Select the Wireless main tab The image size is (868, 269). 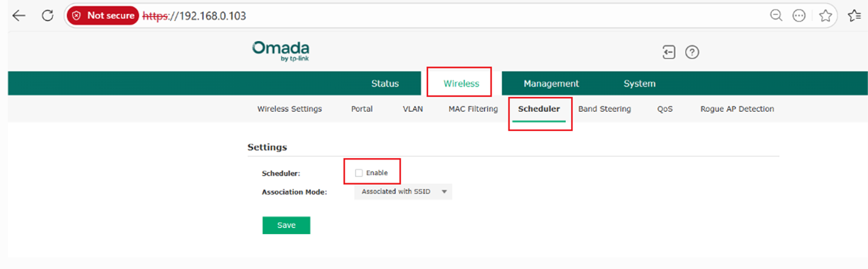click(461, 83)
